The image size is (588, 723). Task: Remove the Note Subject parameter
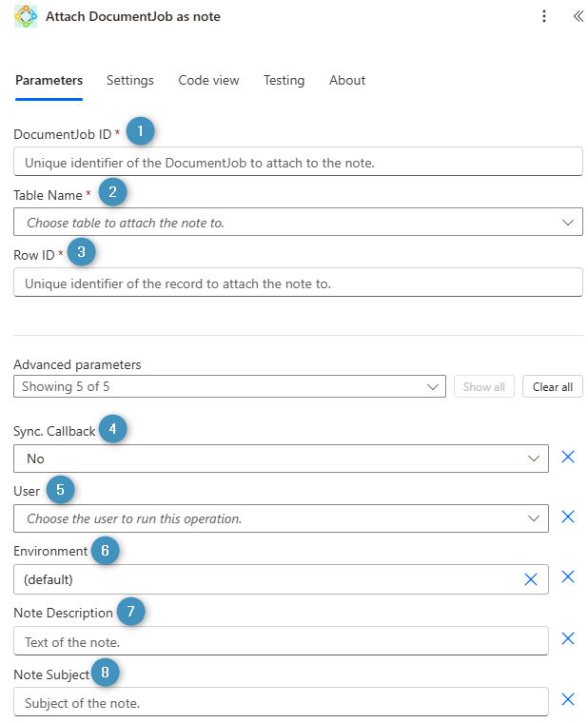(x=568, y=700)
